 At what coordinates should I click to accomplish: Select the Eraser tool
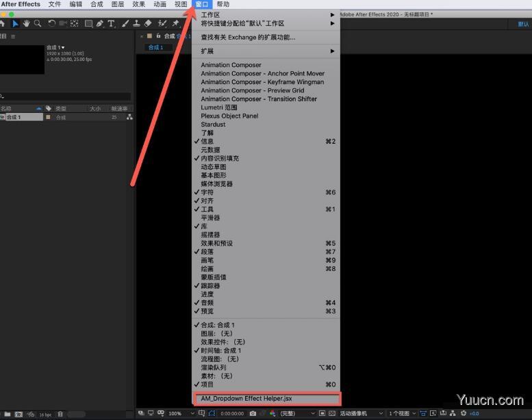pyautogui.click(x=148, y=24)
